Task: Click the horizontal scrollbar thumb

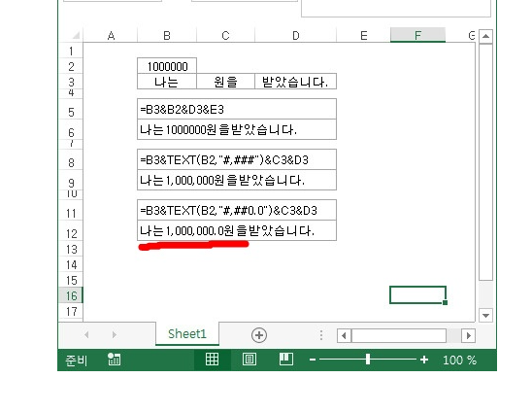Action: coord(399,335)
